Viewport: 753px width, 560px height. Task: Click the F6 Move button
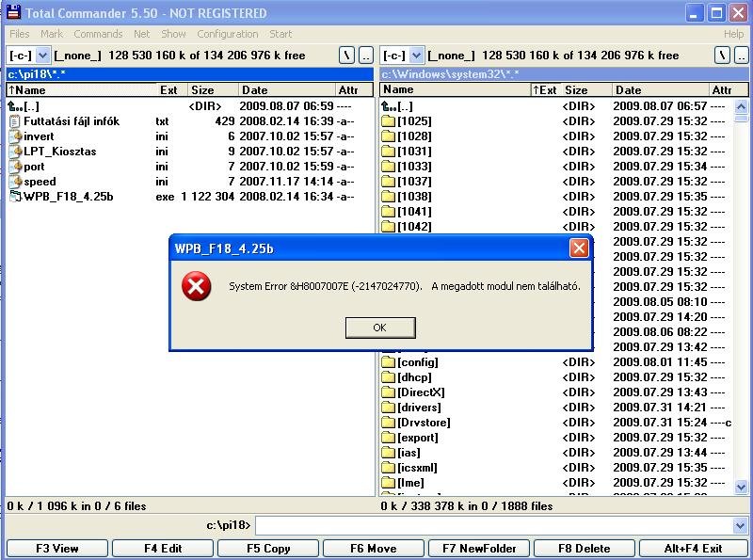(x=374, y=549)
